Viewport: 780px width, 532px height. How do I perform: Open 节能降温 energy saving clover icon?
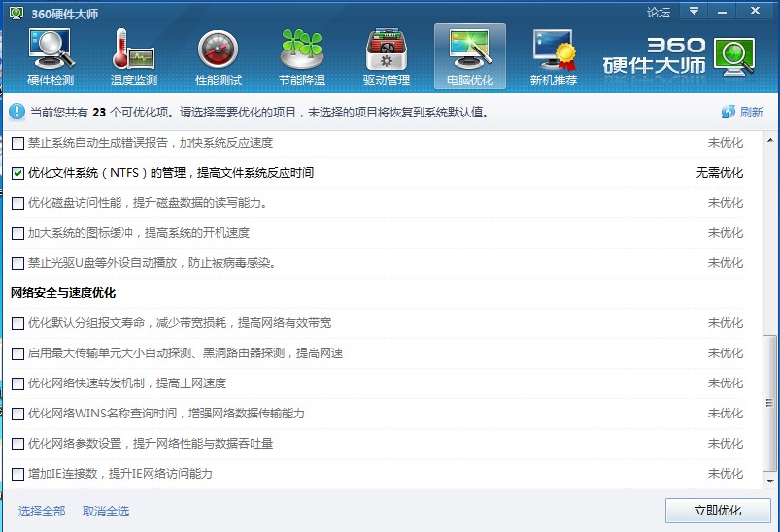click(302, 56)
